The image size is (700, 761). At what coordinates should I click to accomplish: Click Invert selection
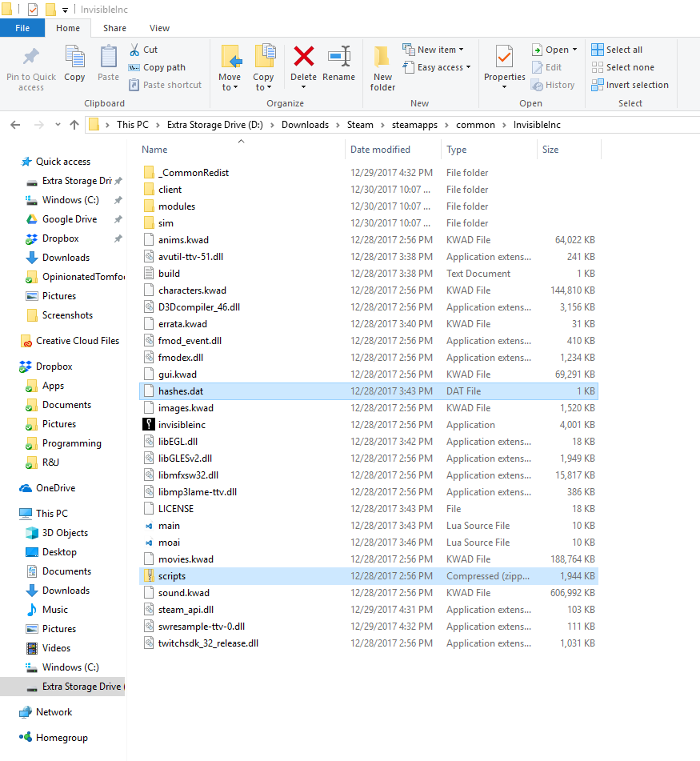[x=630, y=85]
